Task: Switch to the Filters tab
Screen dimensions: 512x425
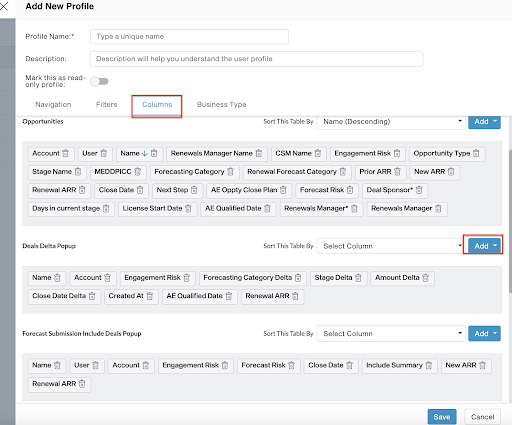Action: click(x=107, y=105)
